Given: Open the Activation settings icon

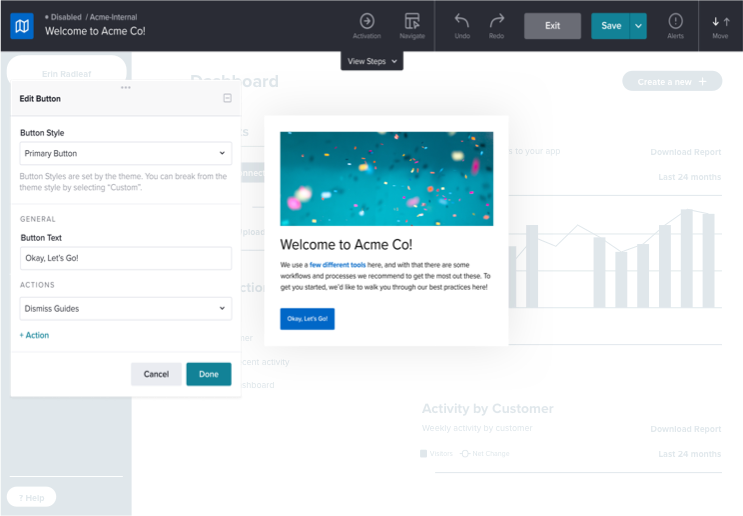Looking at the screenshot, I should 367,26.
